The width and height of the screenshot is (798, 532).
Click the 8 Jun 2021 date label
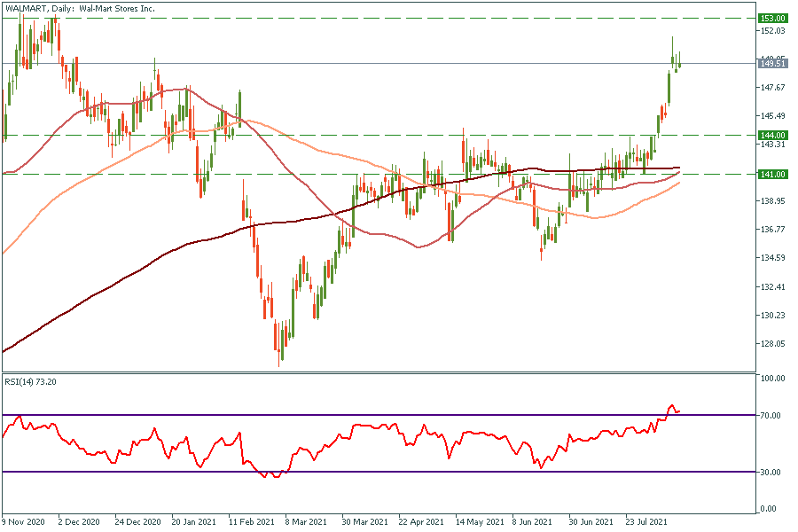tap(536, 523)
